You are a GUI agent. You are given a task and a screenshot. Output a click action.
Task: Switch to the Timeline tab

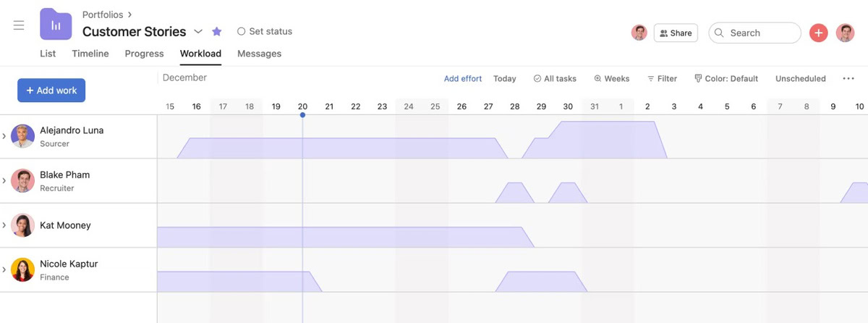(90, 54)
